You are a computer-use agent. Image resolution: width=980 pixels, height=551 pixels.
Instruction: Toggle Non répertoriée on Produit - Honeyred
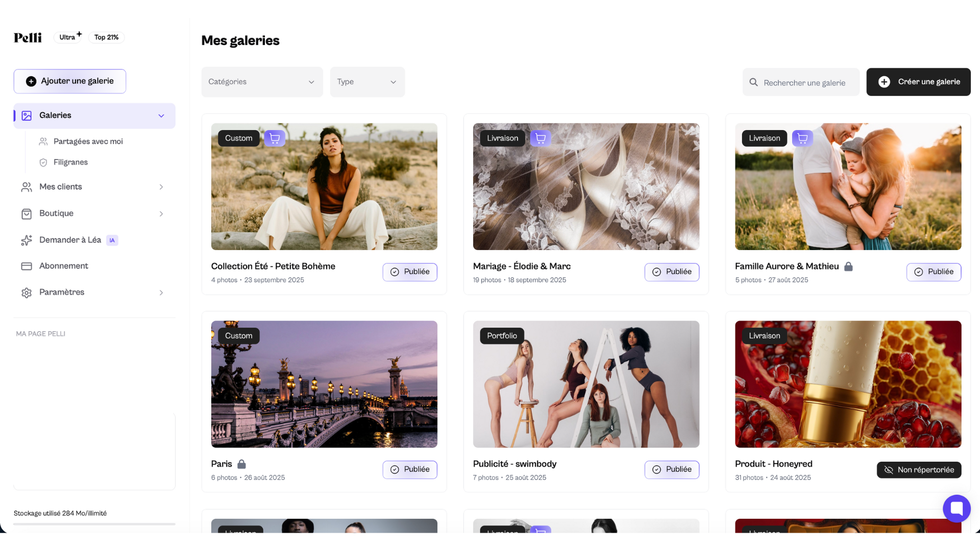(919, 469)
